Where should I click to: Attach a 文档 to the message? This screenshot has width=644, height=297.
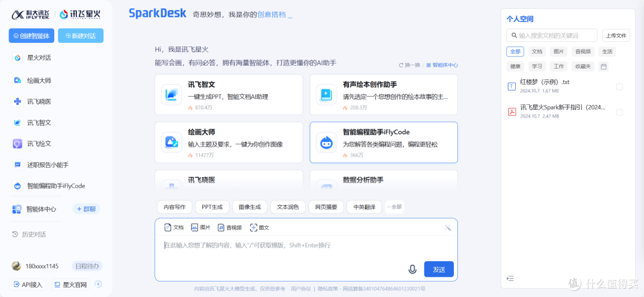174,228
